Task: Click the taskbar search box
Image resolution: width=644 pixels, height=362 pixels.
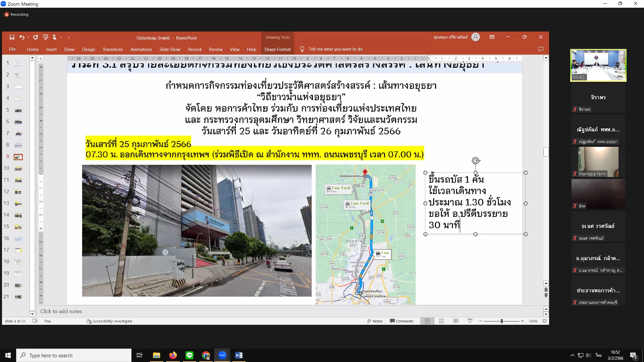Action: 74,355
